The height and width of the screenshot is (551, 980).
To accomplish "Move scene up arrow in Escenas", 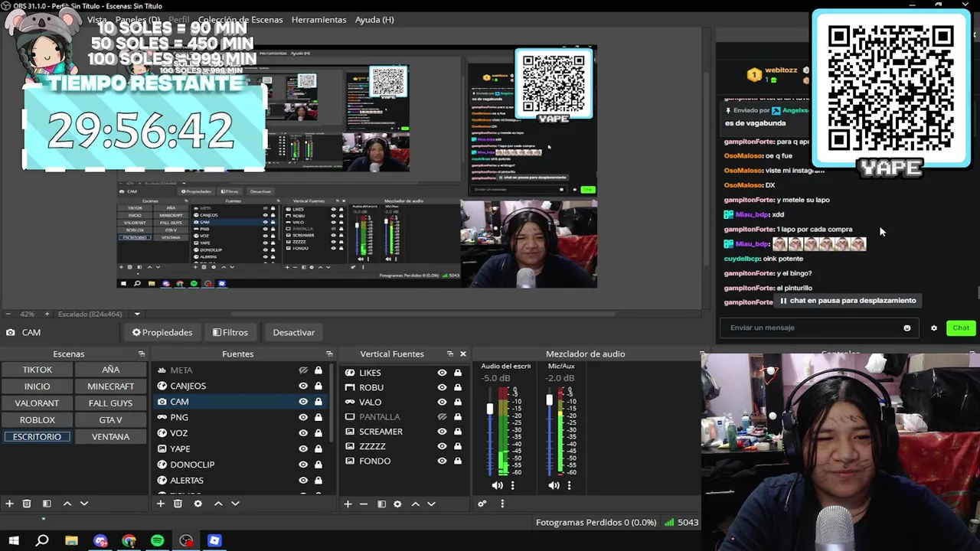I will (67, 504).
